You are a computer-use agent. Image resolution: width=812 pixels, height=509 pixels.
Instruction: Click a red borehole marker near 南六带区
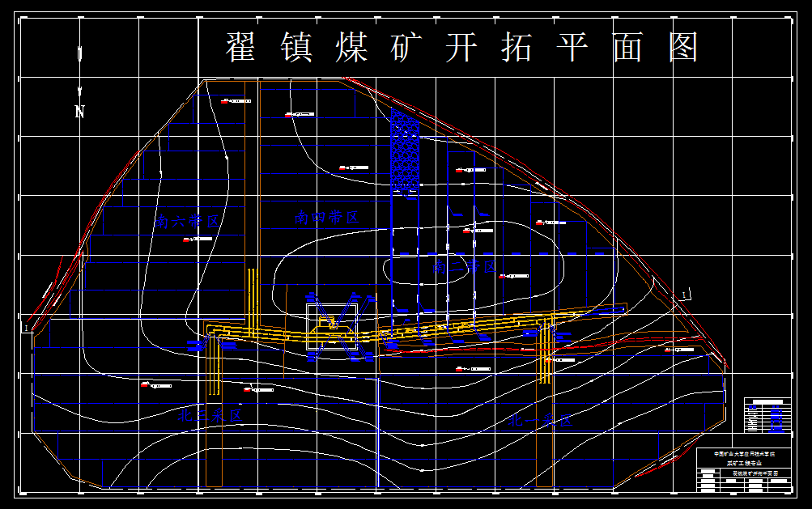pos(185,240)
